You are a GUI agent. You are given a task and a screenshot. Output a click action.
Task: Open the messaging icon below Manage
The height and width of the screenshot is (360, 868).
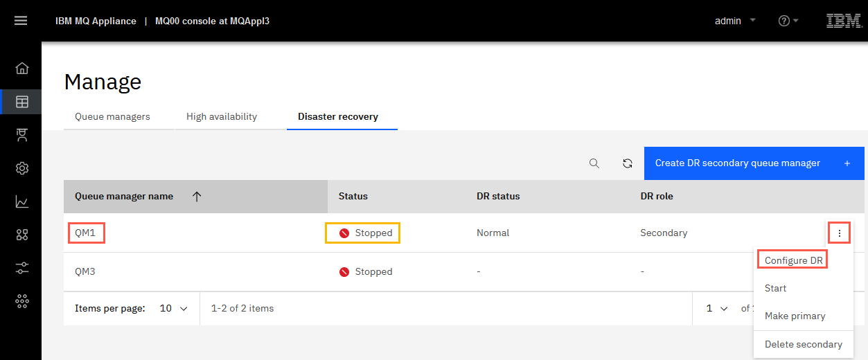tap(22, 134)
